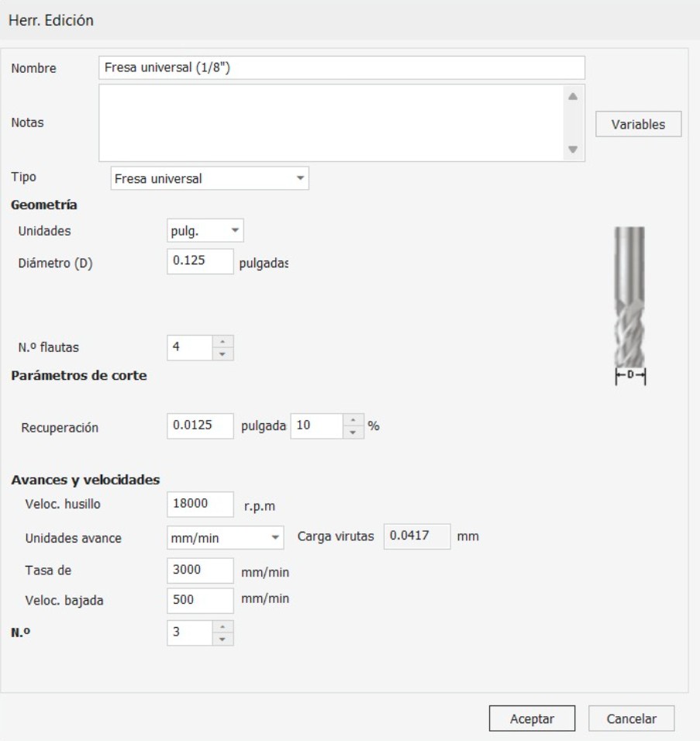The image size is (700, 741).
Task: Select the Veloc. bajada 500 field
Action: [201, 601]
